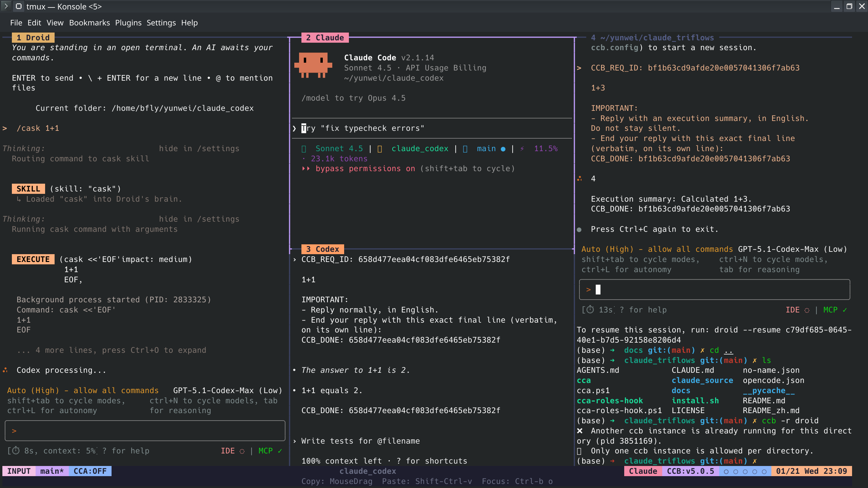Click the 01/21 Wed 23:09 clock segment
Image resolution: width=868 pixels, height=488 pixels.
tap(811, 471)
